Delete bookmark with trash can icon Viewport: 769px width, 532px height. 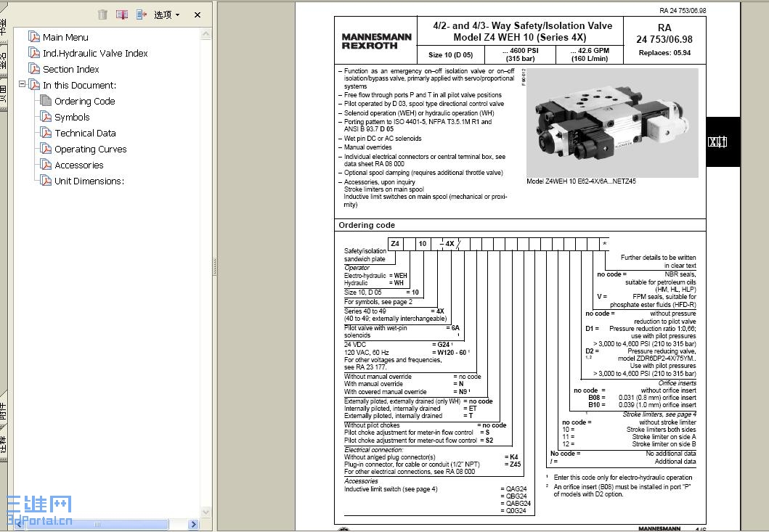(x=102, y=15)
